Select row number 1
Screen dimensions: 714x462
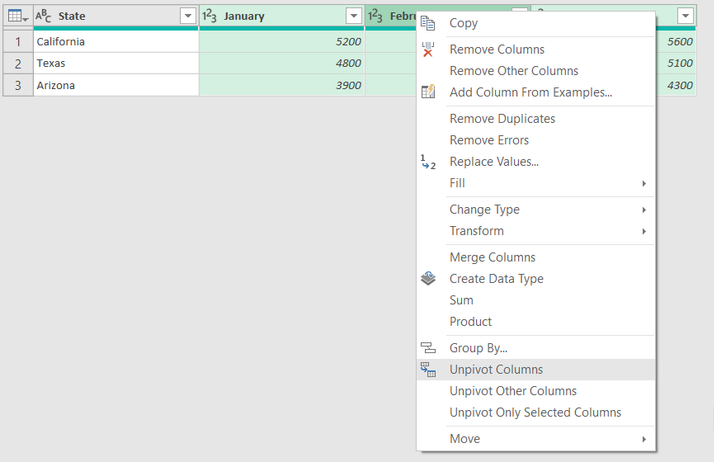pyautogui.click(x=18, y=41)
